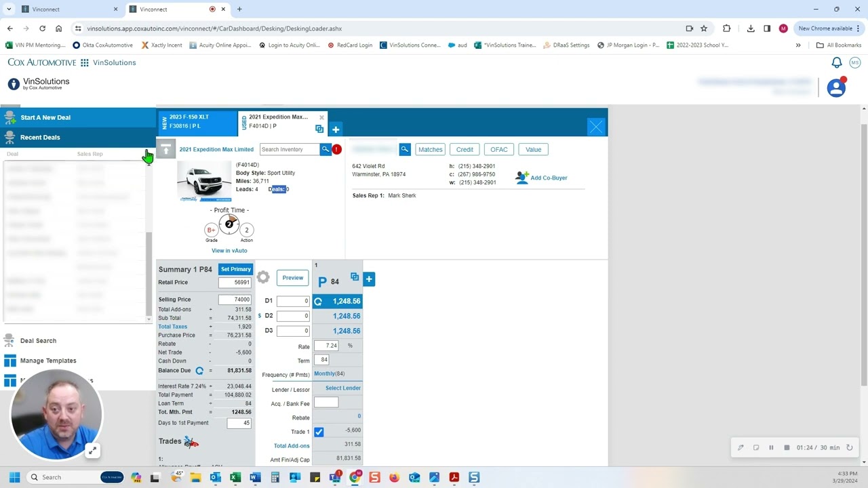This screenshot has height=488, width=868.
Task: Open the Monthly frequency selector
Action: click(329, 373)
